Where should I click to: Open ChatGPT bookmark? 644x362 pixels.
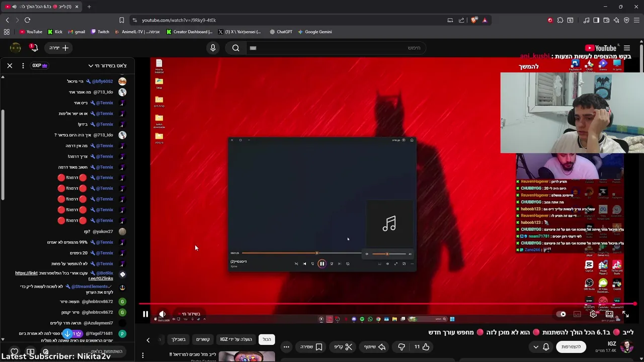coord(281,32)
